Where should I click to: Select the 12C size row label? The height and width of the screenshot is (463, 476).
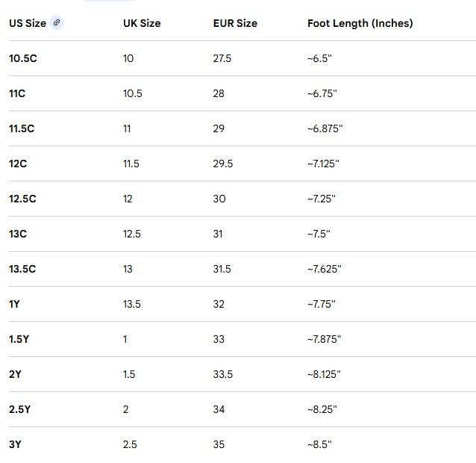tap(18, 164)
